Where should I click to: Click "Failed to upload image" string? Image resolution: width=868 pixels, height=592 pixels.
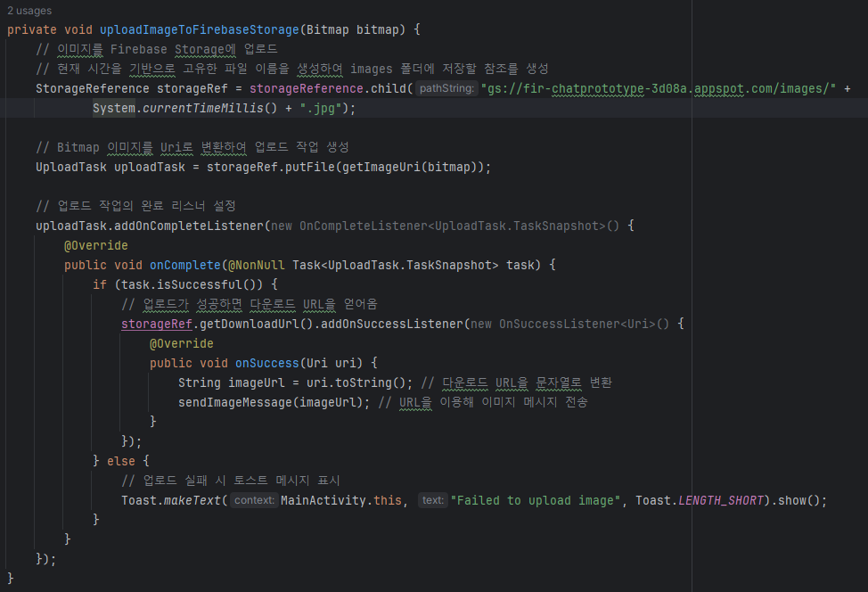pyautogui.click(x=536, y=500)
